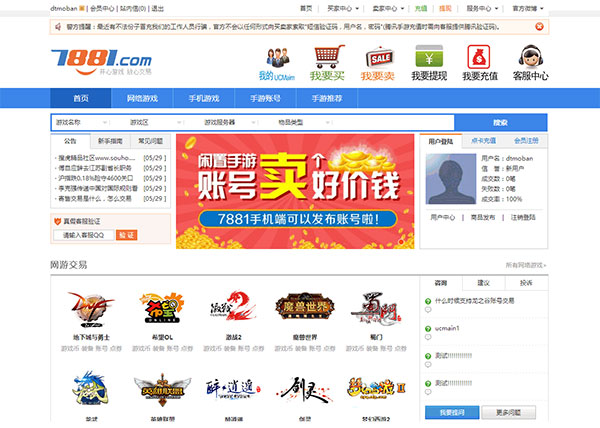Click the 更多问题 button
The image size is (600, 428).
pyautogui.click(x=509, y=412)
